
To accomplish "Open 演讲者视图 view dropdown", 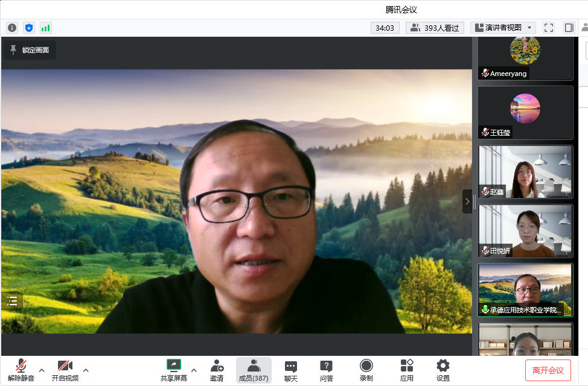I will [x=503, y=28].
